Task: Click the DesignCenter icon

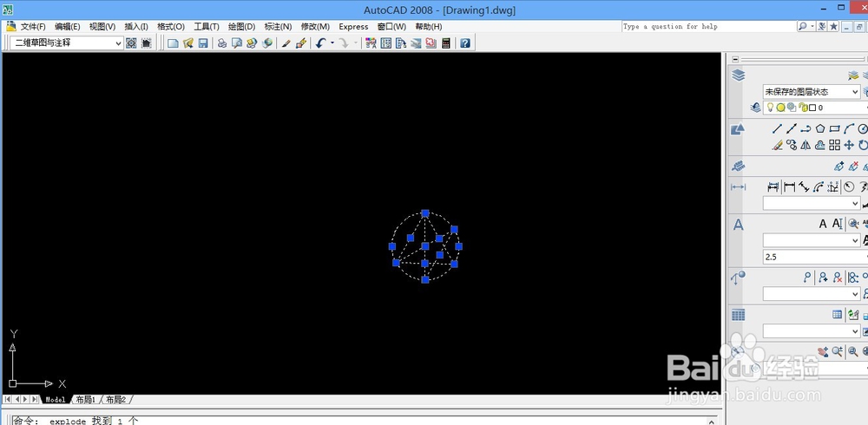Action: coord(386,43)
